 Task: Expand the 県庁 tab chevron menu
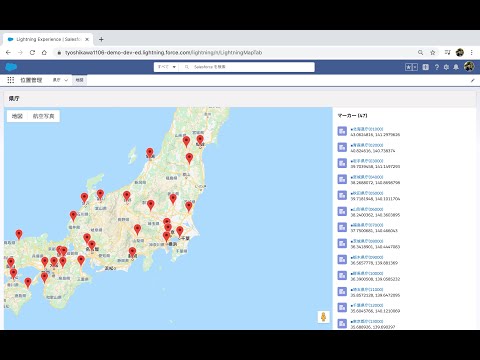coord(66,80)
